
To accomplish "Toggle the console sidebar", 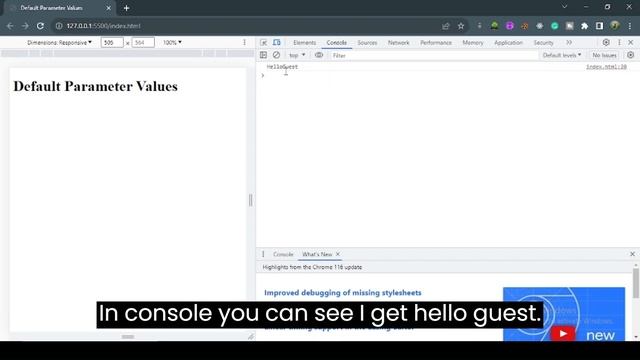I will [263, 55].
